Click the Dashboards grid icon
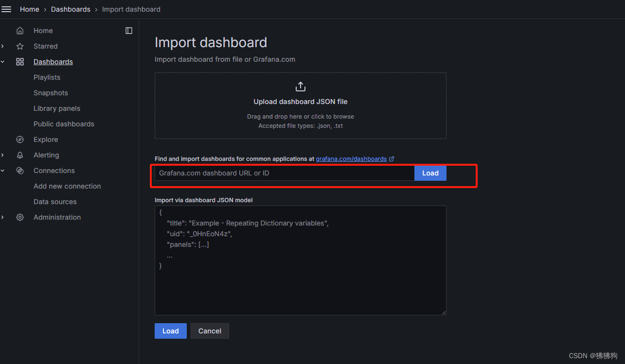Viewport: 625px width, 364px height. tap(20, 62)
